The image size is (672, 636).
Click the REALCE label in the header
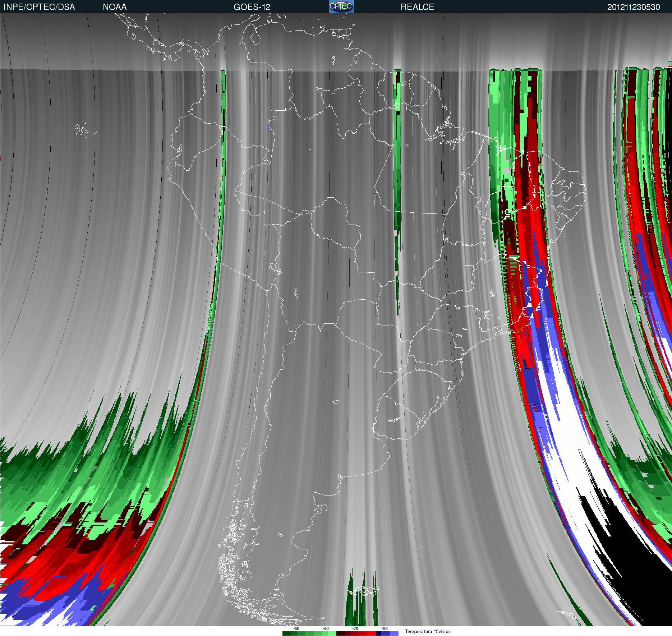point(417,7)
